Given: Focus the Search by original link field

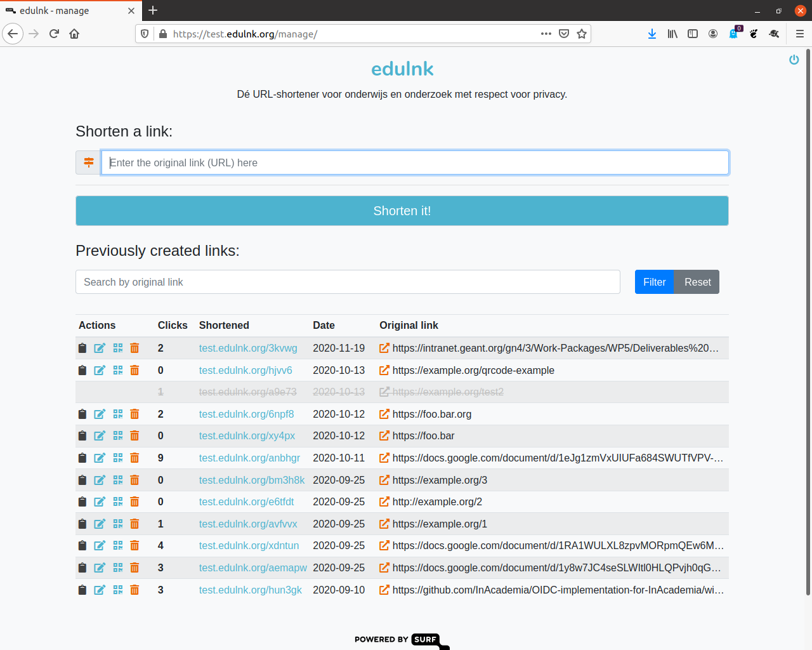Looking at the screenshot, I should 348,282.
